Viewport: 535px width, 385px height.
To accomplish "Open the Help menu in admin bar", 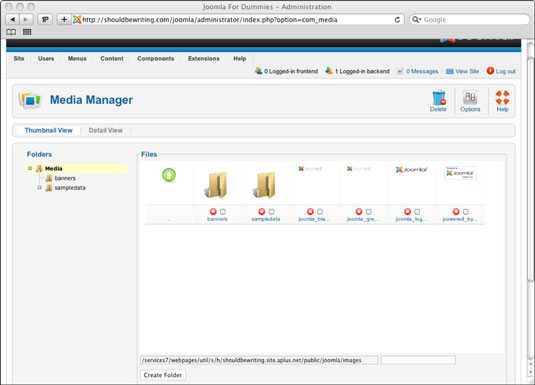I will coord(240,58).
